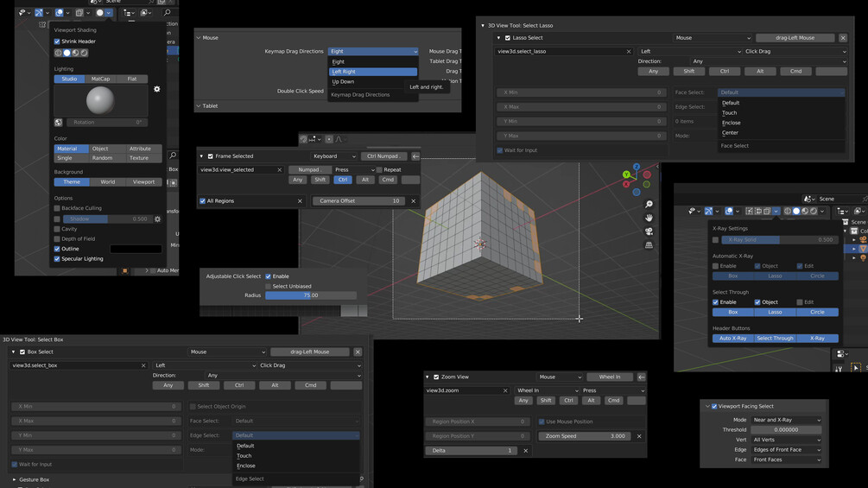
Task: Disable Specular Lighting checkbox
Action: 57,259
